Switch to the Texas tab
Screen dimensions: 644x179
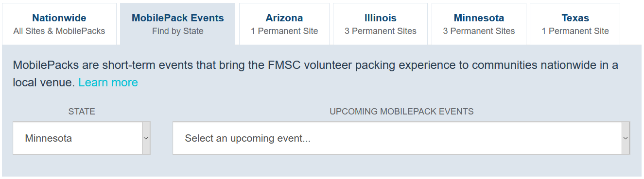click(575, 24)
